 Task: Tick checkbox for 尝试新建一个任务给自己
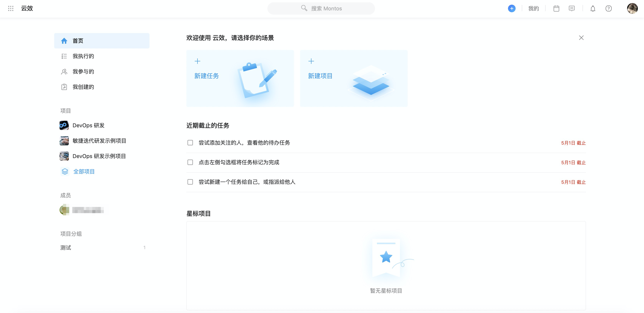(190, 182)
